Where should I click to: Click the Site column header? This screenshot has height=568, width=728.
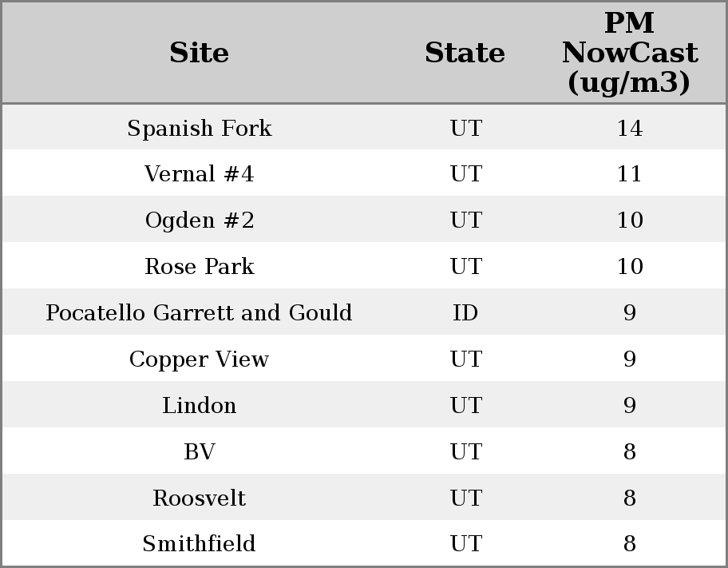point(199,54)
